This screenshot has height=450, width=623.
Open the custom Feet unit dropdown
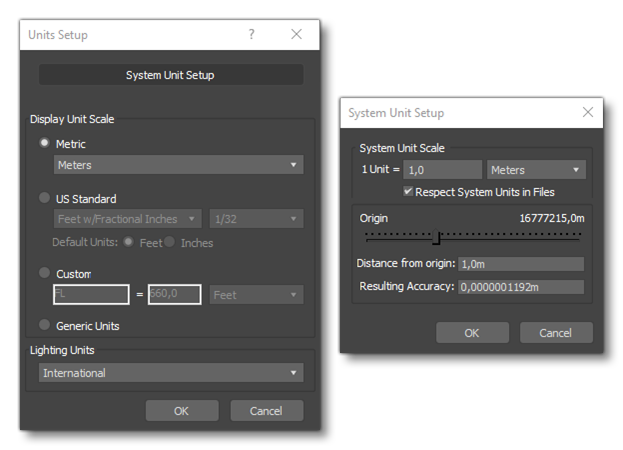point(256,295)
